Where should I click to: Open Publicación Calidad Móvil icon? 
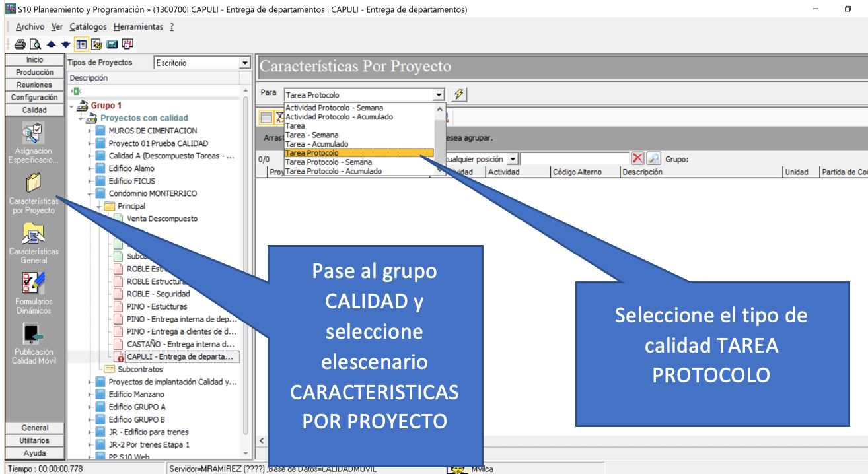point(34,333)
